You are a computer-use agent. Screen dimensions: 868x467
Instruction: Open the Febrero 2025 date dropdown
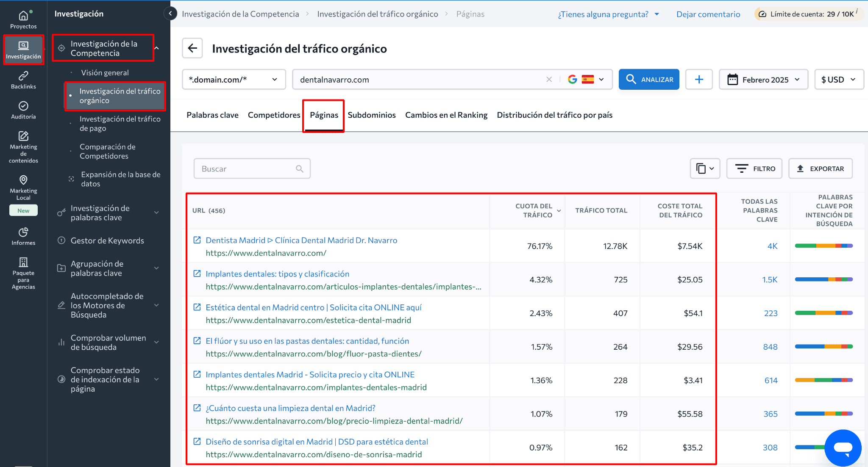pos(763,80)
